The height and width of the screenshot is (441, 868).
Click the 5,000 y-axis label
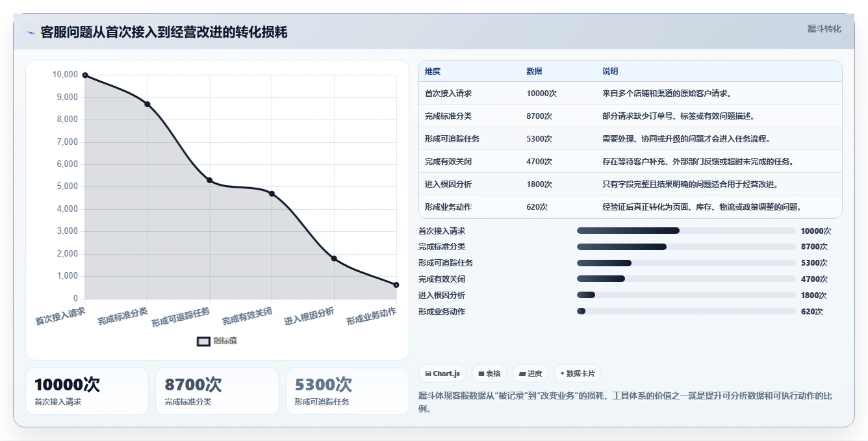point(67,186)
